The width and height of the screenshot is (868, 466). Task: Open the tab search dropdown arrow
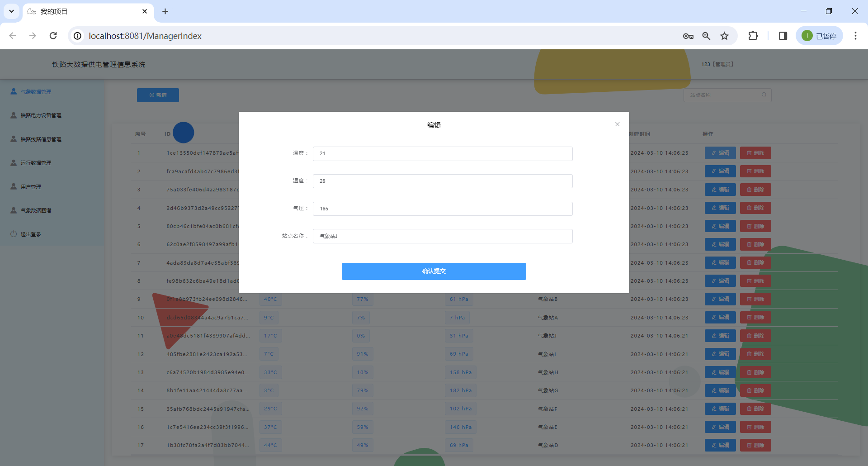[11, 11]
